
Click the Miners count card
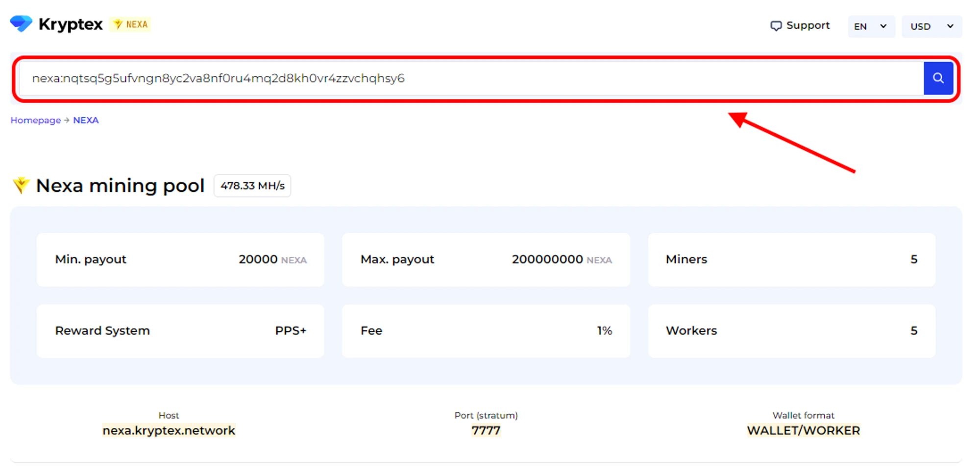tap(791, 259)
